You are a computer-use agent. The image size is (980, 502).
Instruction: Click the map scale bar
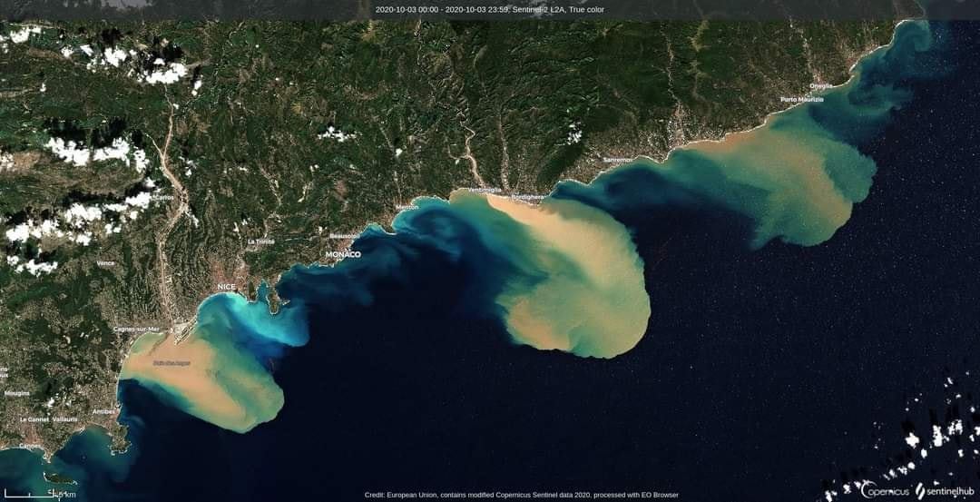[38, 495]
